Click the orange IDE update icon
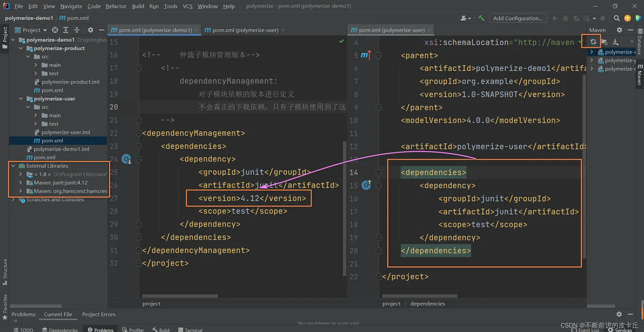644x332 pixels. 627,18
